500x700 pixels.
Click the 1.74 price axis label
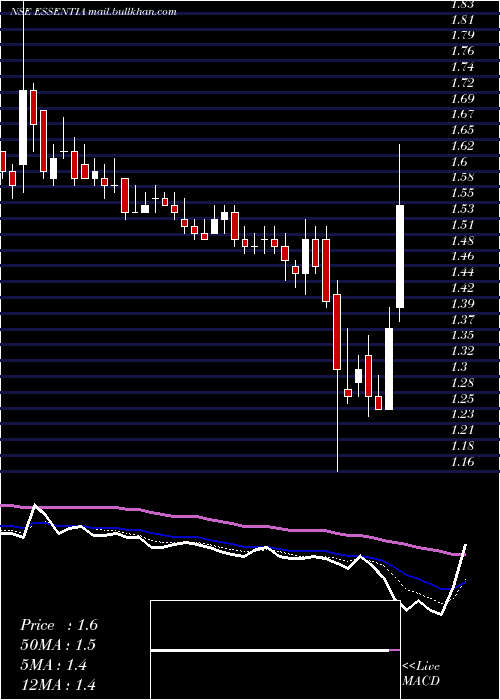point(462,67)
